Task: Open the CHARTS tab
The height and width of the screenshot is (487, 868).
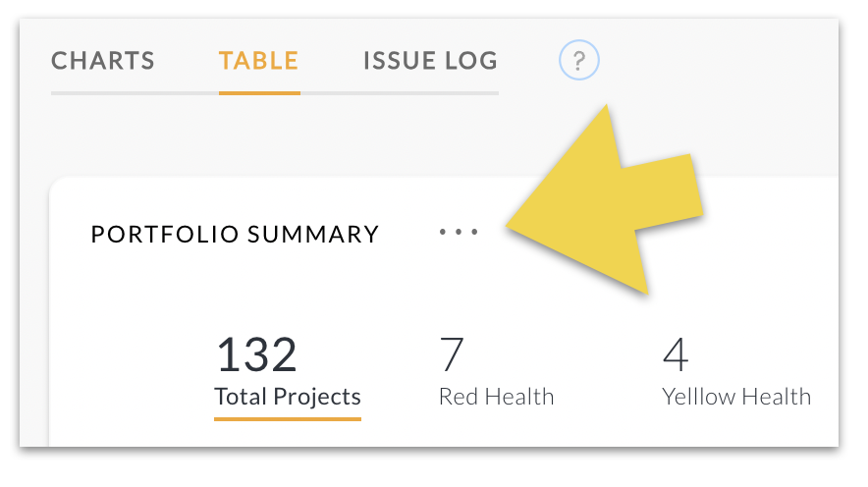Action: point(103,61)
